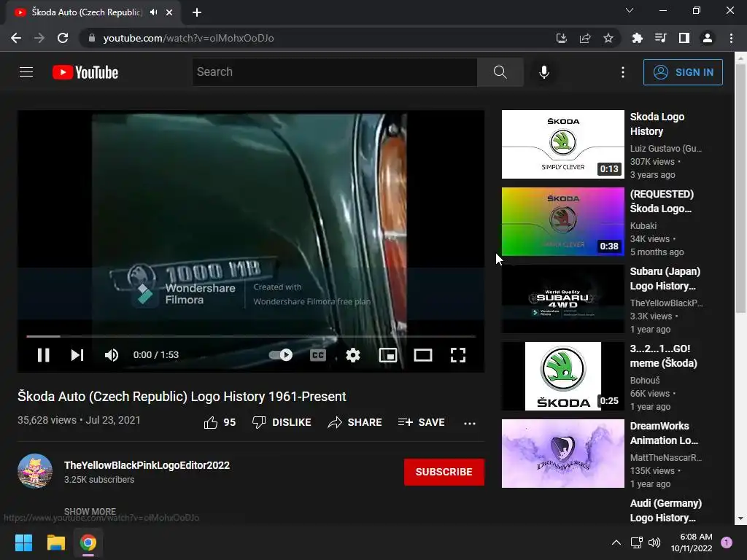747x560 pixels.
Task: Close the Škoda Auto tab
Action: pyautogui.click(x=169, y=12)
